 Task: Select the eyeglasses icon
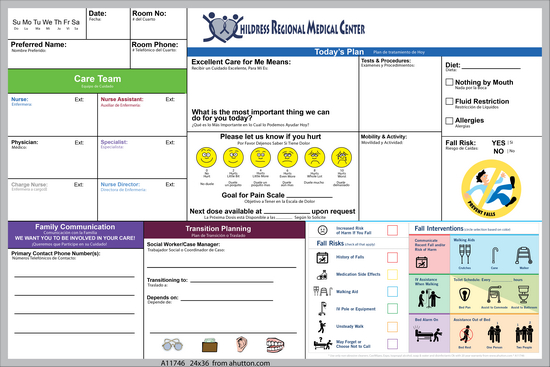172,345
